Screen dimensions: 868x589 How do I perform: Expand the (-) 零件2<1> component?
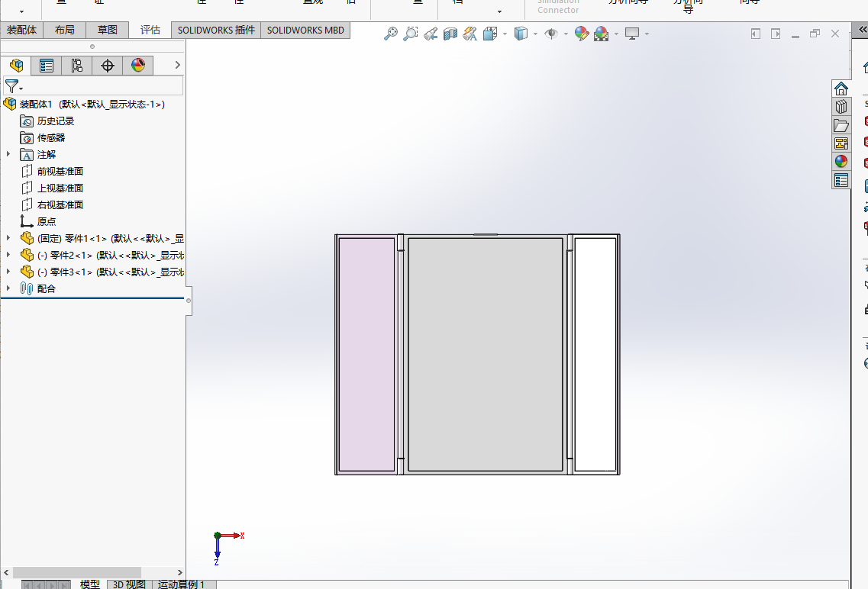pyautogui.click(x=8, y=255)
